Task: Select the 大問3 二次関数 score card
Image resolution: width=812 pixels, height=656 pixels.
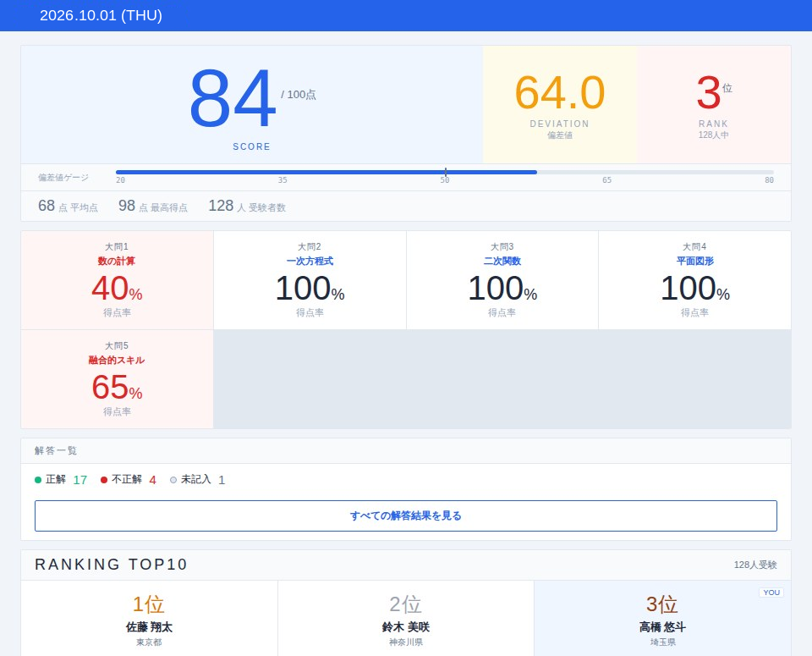Action: (502, 280)
